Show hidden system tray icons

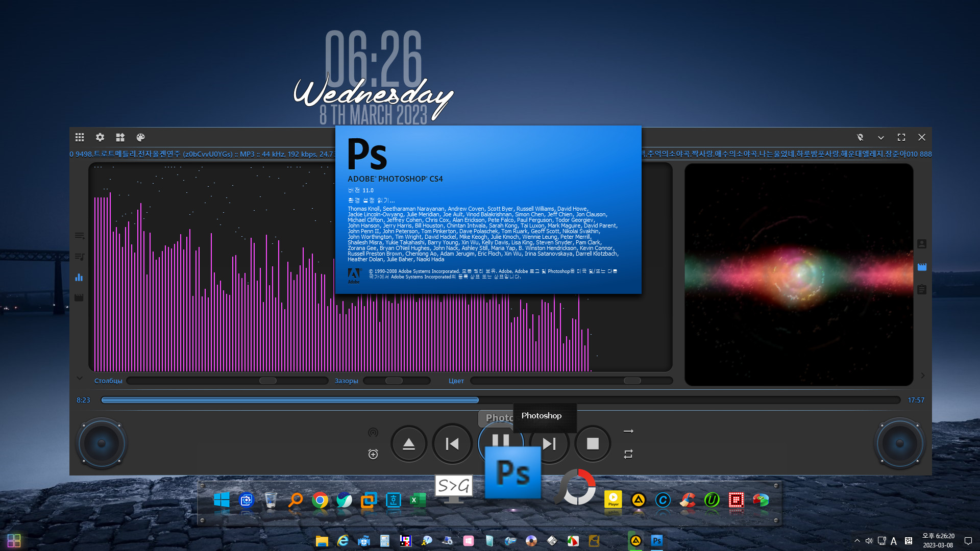click(x=857, y=541)
